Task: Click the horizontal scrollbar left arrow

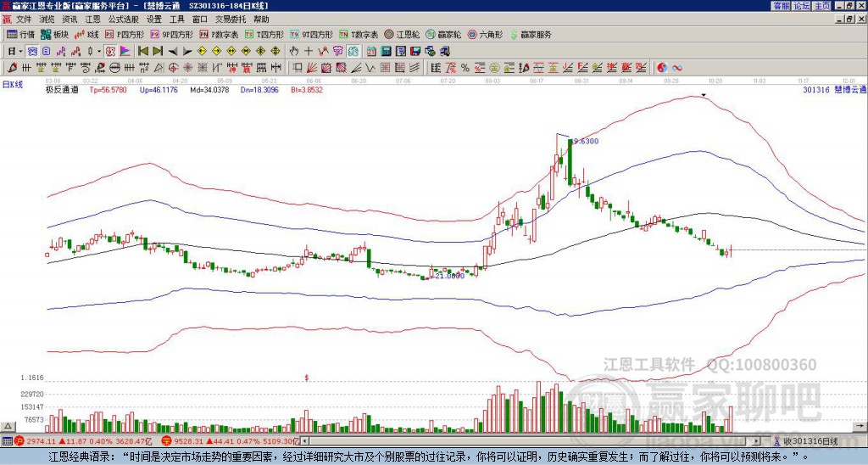Action: coord(304,441)
